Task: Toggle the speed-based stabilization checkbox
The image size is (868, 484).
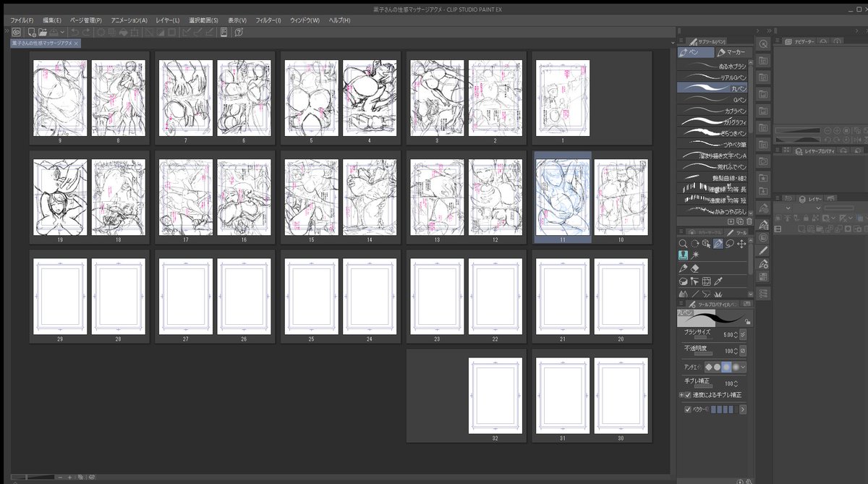Action: pos(687,395)
